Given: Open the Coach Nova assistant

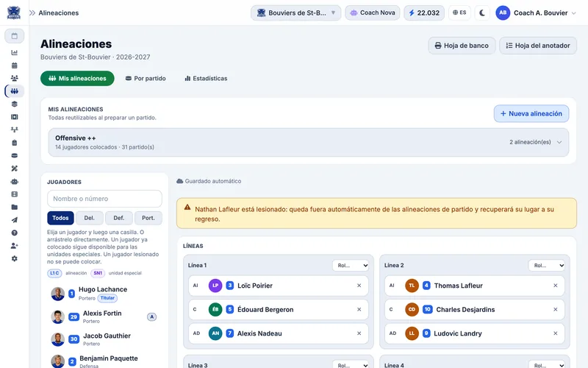Looking at the screenshot, I should [x=373, y=13].
